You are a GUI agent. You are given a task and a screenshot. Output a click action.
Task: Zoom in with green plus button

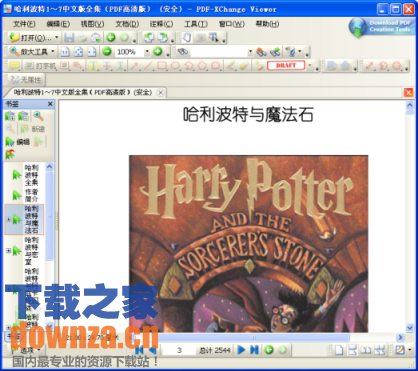click(x=158, y=52)
